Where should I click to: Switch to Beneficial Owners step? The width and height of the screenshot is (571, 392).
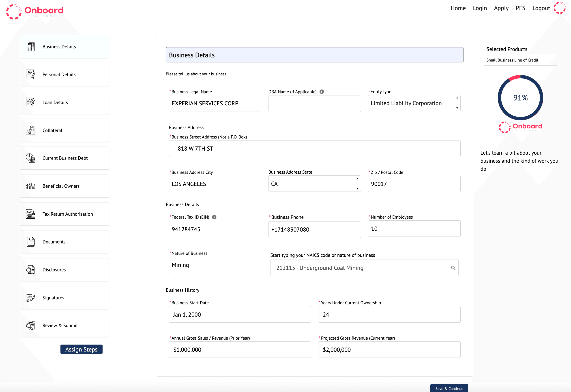click(64, 186)
